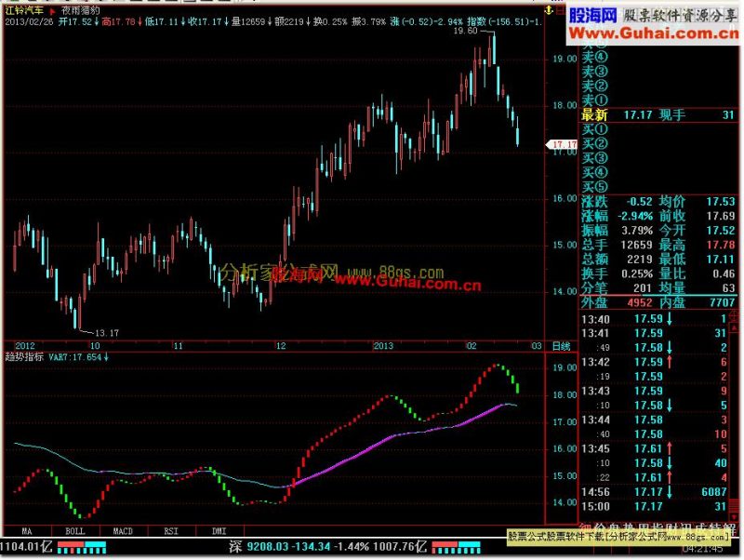Open the yellow 股票公式股票软件下载 ad link

[x=618, y=538]
